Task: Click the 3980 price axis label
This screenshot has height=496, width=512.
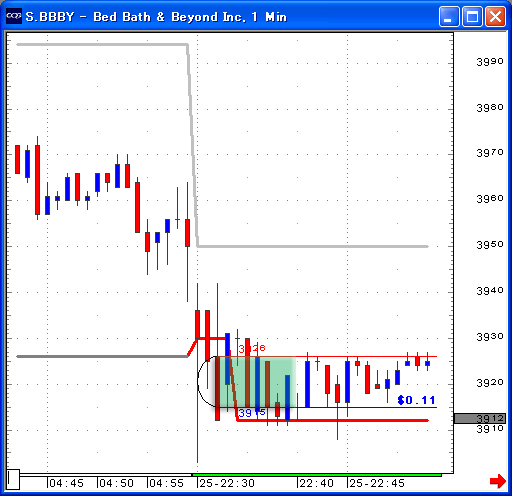Action: point(490,108)
